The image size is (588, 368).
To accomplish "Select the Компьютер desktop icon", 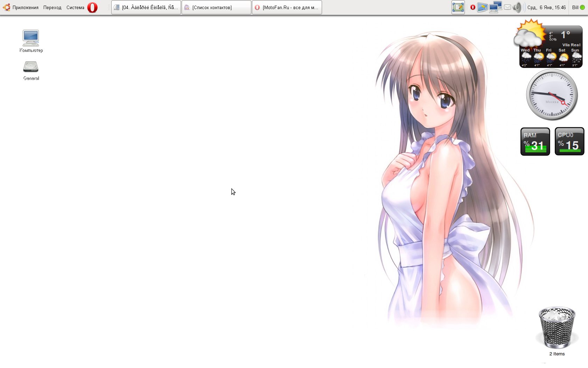I will click(x=31, y=41).
